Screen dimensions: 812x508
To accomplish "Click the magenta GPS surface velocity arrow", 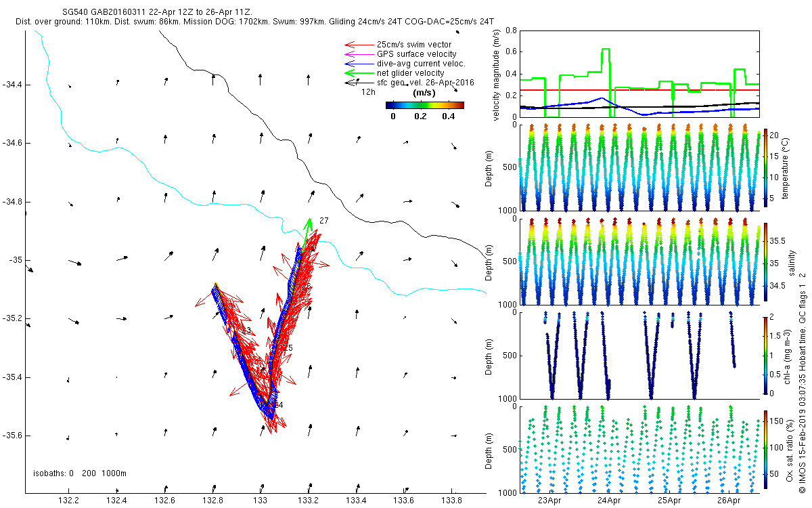I will (x=358, y=54).
